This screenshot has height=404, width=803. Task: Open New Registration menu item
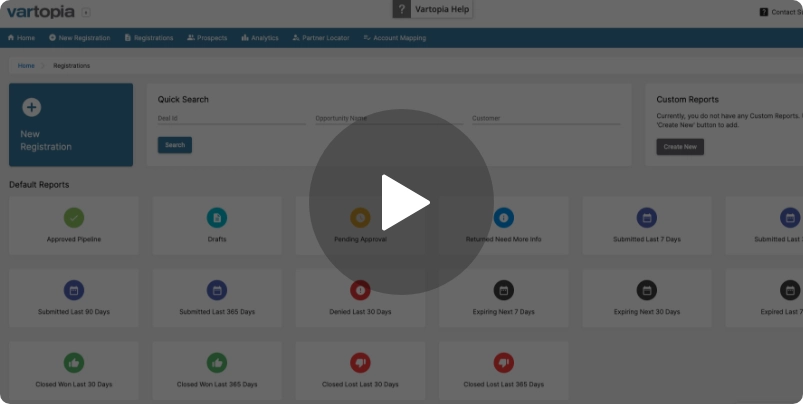(x=79, y=38)
